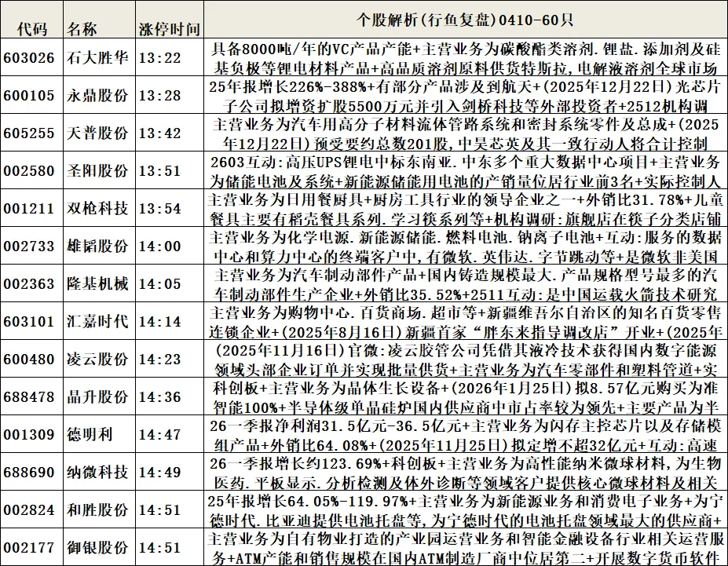
Task: Select stock code 002177
Action: (29, 548)
